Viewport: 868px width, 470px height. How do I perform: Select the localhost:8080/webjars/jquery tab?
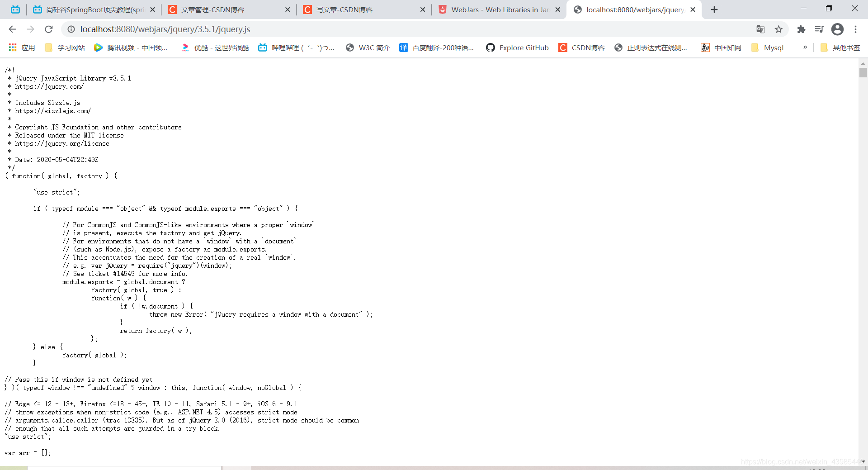634,9
